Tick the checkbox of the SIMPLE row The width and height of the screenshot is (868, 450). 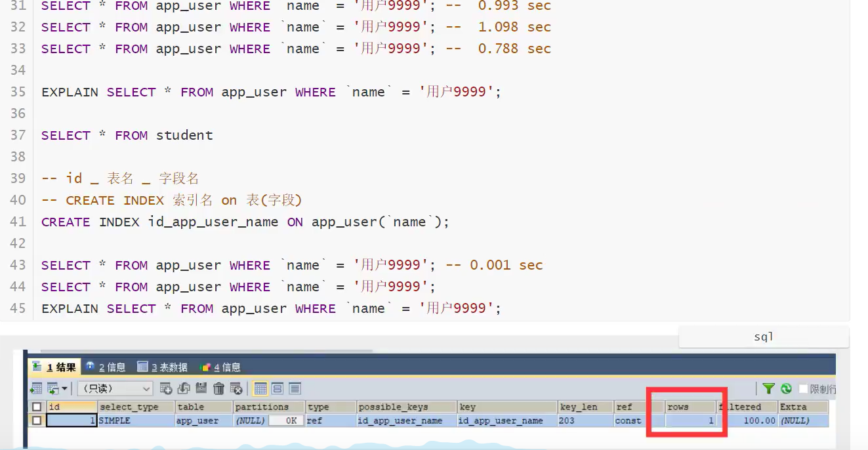[37, 420]
